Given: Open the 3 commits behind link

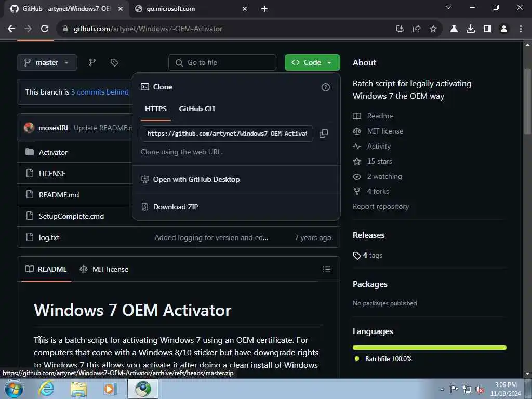Looking at the screenshot, I should 100,92.
